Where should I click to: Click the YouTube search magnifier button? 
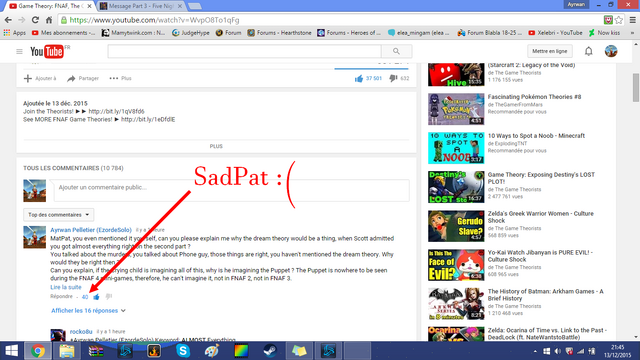(x=396, y=51)
